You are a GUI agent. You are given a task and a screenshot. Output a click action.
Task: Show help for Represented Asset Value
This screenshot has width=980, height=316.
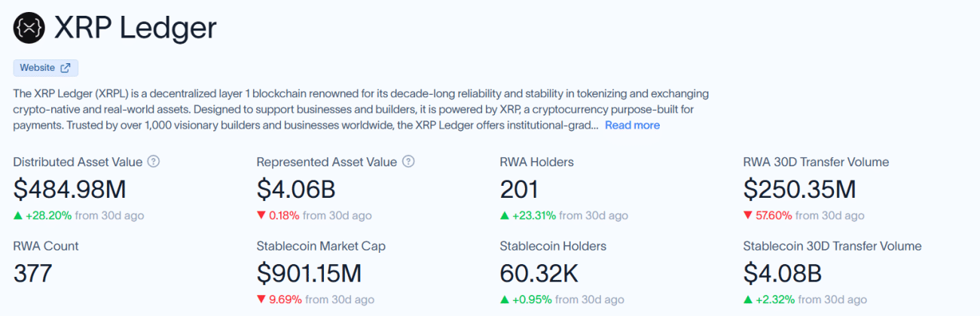(408, 162)
